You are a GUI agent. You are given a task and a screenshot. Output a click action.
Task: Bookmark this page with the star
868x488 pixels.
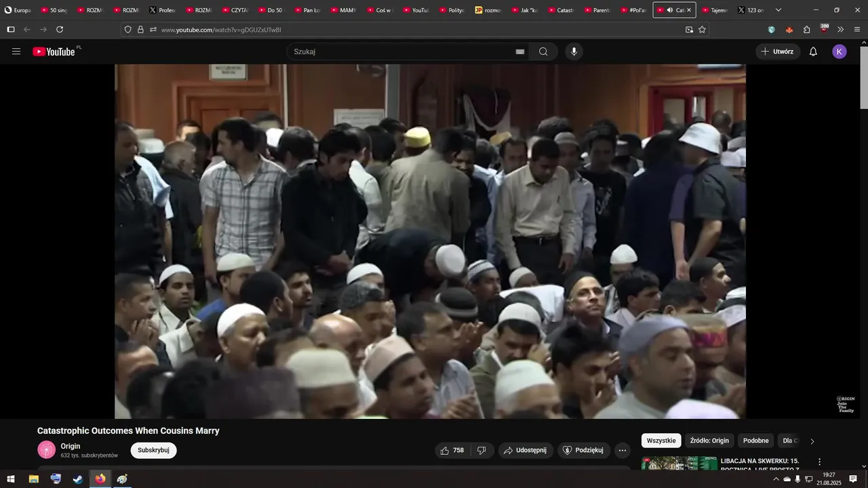point(702,30)
